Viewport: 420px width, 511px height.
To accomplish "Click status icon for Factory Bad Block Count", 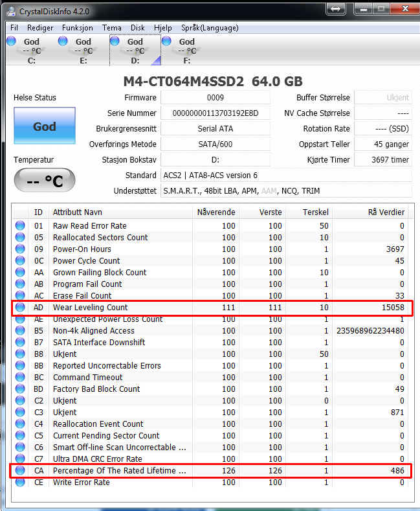I will [20, 389].
